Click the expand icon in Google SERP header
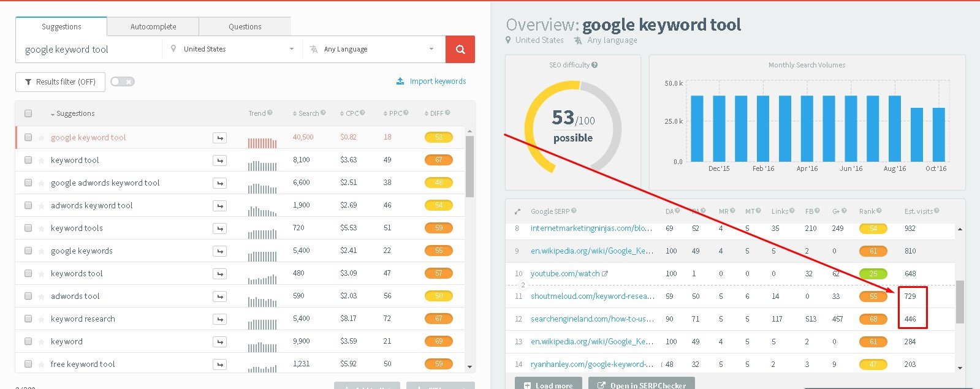This screenshot has width=980, height=389. click(517, 211)
